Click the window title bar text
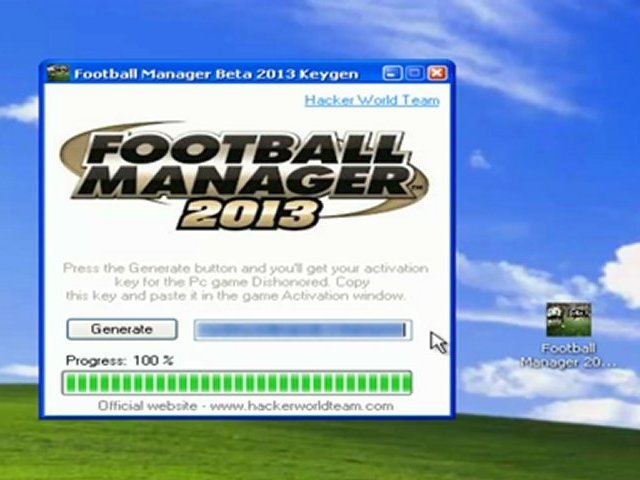Screen dimensions: 640x480 click(215, 74)
